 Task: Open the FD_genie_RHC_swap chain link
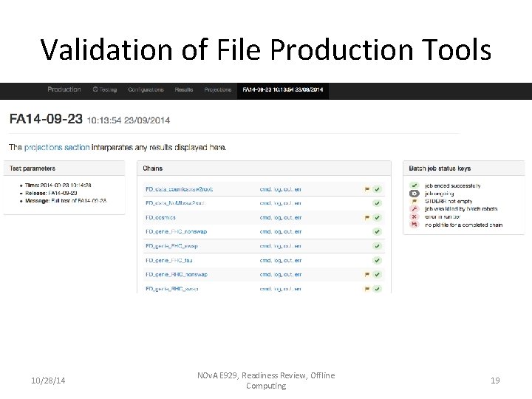[x=172, y=289]
